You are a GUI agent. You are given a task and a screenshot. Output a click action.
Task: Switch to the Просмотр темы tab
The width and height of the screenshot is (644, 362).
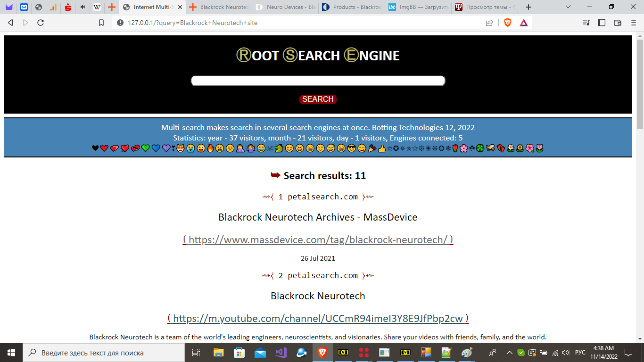(x=485, y=7)
